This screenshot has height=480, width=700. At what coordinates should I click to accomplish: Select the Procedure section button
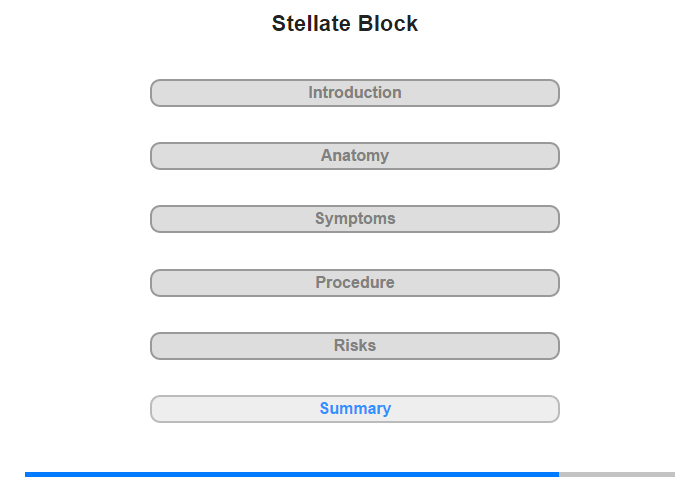coord(354,283)
